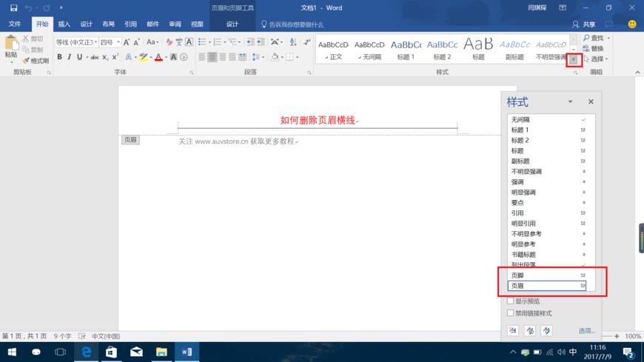The height and width of the screenshot is (362, 644).
Task: Select 明显引用 style in styles pane
Action: click(x=547, y=224)
